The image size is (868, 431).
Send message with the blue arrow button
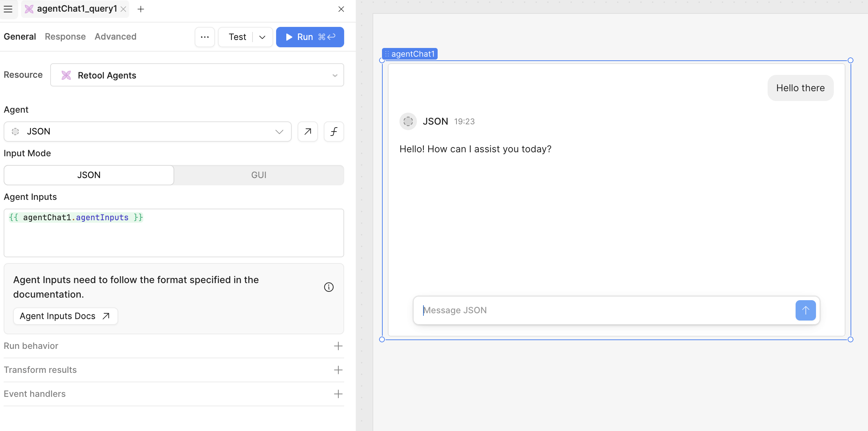pos(805,310)
